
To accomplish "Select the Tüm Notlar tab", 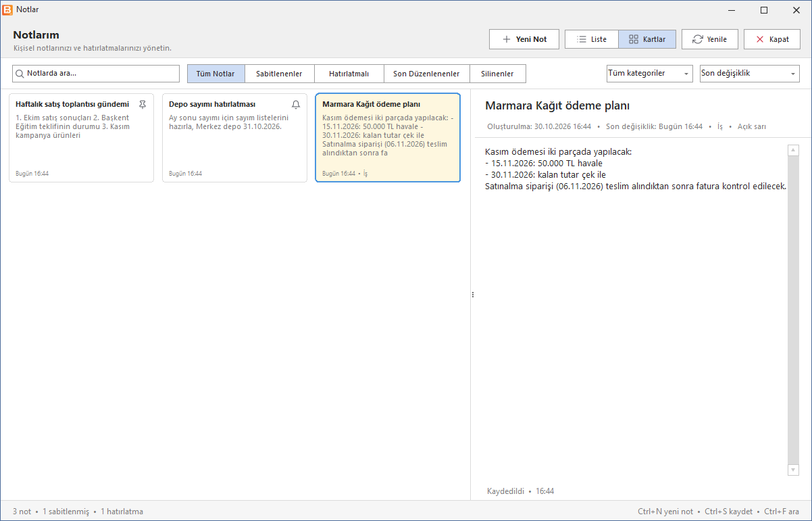I will [x=215, y=74].
